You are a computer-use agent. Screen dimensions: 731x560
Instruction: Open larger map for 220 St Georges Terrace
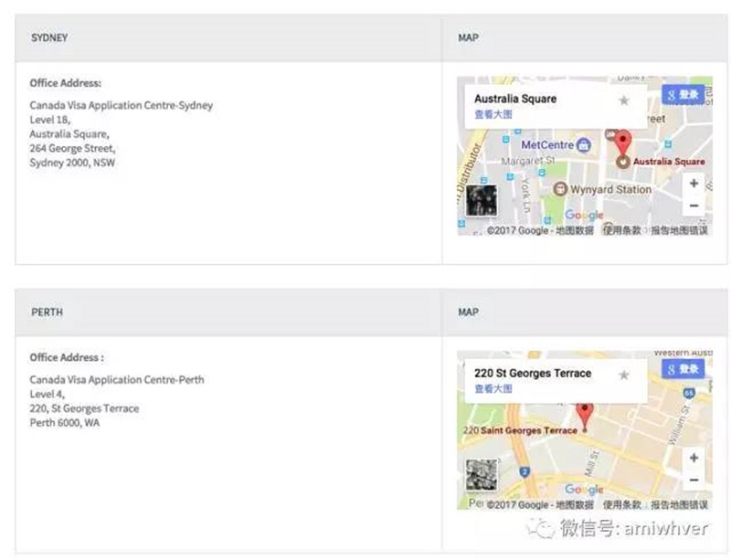493,388
